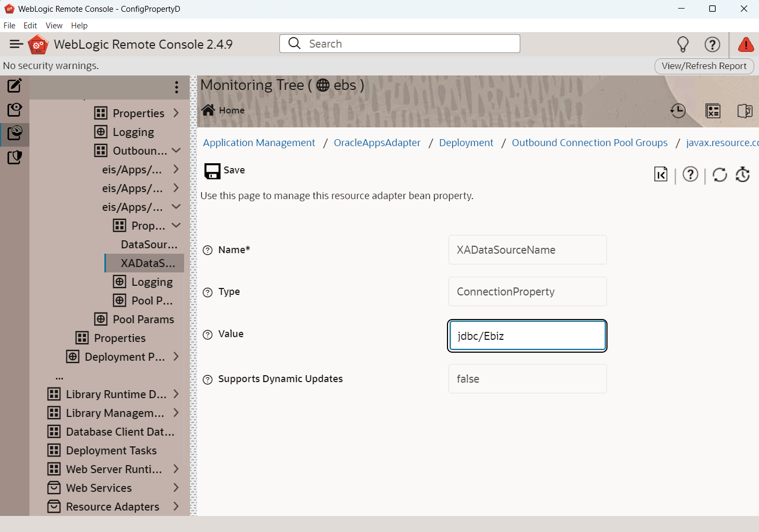Collapse the Outboun... tree node
759x532 pixels.
(176, 150)
